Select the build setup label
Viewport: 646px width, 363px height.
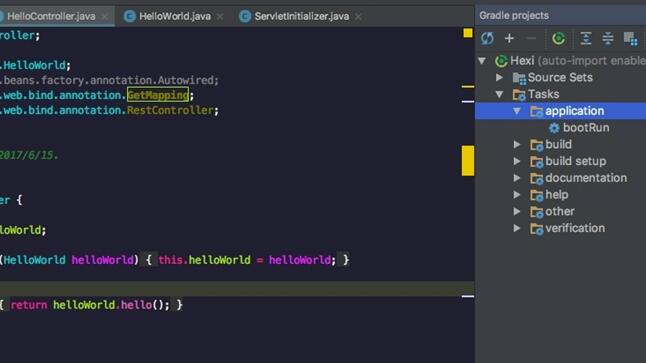(x=576, y=161)
